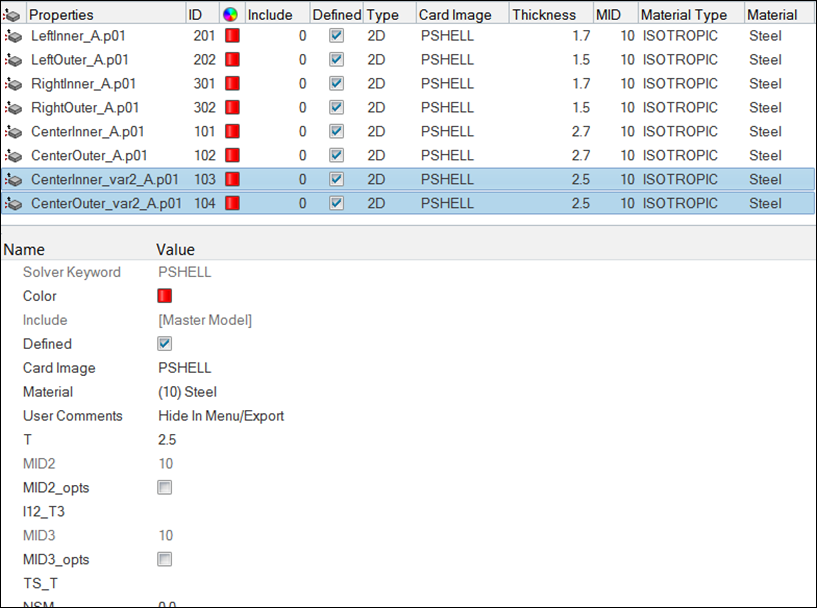This screenshot has height=609, width=820.
Task: Click the property icon beside LeftOuter_A.p01
Action: pos(13,60)
